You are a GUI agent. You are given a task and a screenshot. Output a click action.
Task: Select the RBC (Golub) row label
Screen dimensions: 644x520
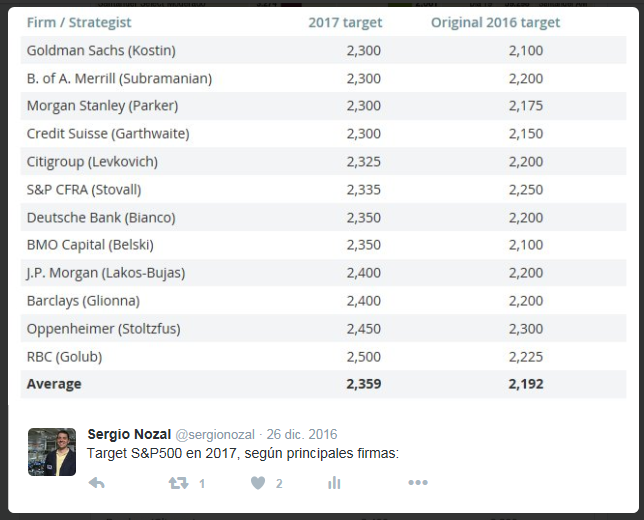tap(64, 356)
